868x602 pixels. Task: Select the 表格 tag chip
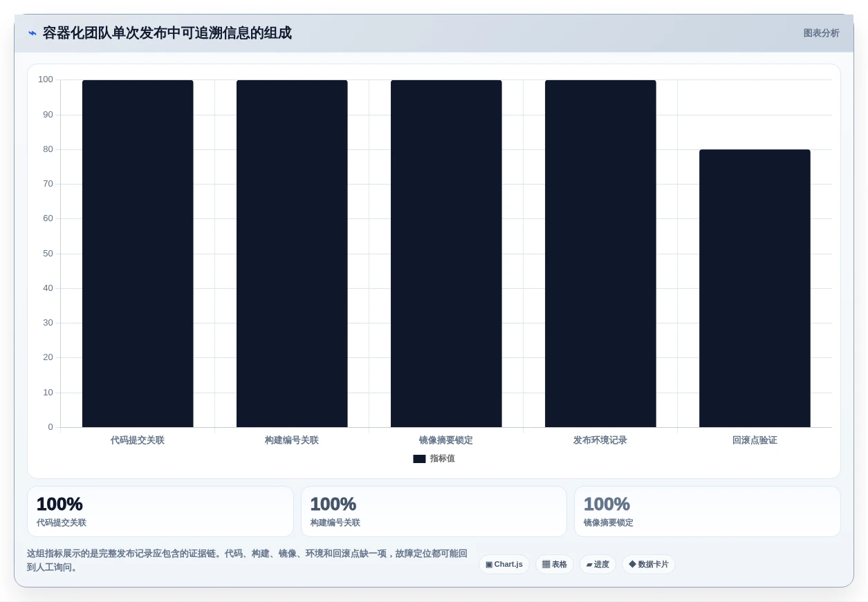pos(555,565)
